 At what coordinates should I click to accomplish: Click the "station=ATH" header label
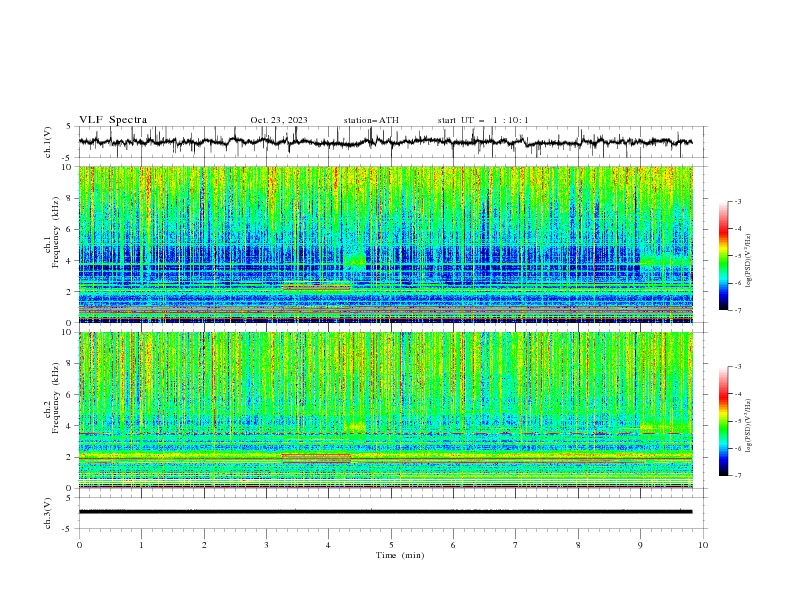[x=371, y=120]
